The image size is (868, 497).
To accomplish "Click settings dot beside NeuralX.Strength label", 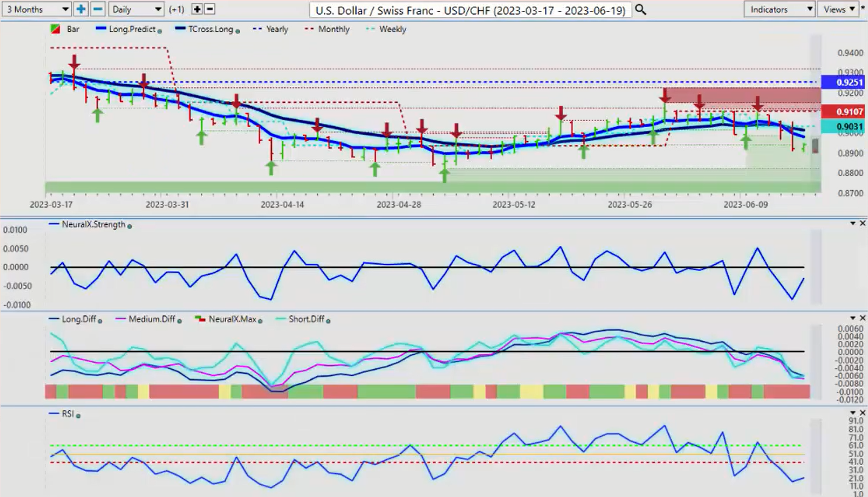I will [x=130, y=225].
